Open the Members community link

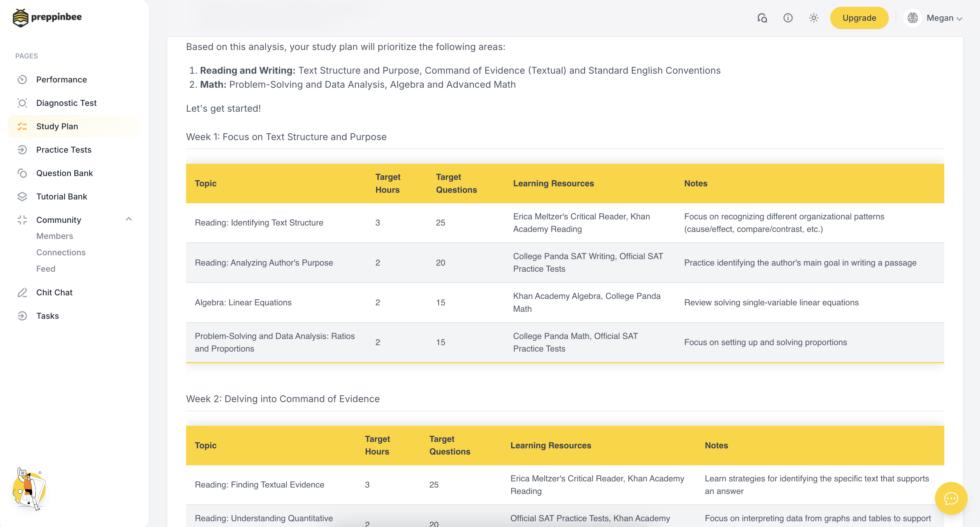pyautogui.click(x=54, y=236)
